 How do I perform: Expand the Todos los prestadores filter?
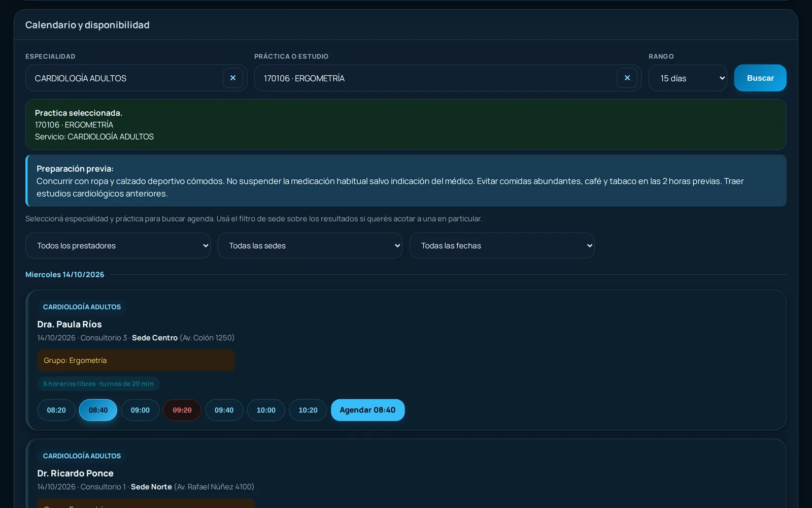(118, 246)
